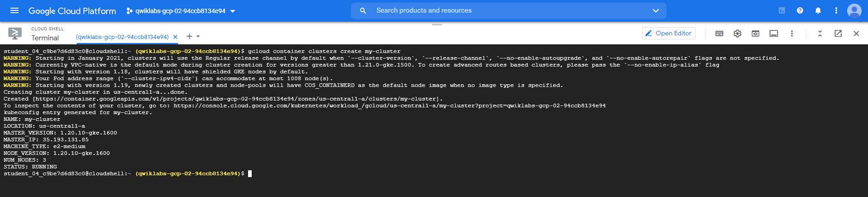Screen dimensions: 868x197
Task: Click the 'MASTER_IP: 35.193.131.85' line
Action: 46,139
